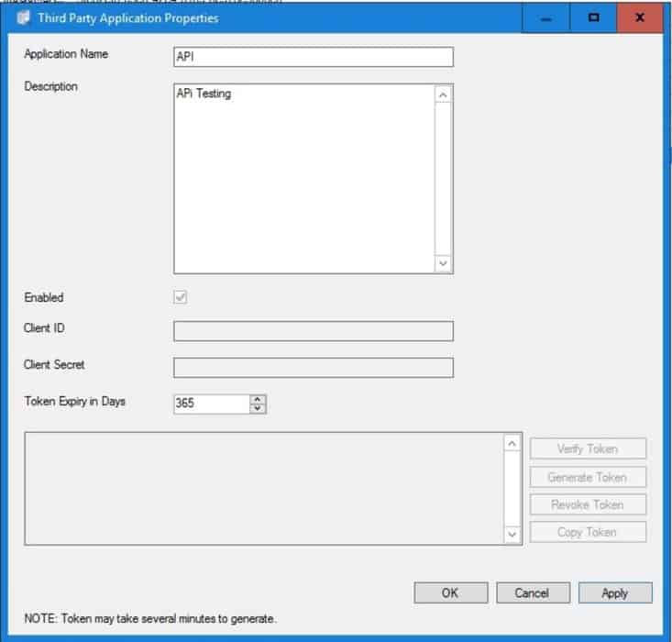The image size is (672, 642).
Task: Increase Token Expiry days with up arrow
Action: tap(258, 399)
